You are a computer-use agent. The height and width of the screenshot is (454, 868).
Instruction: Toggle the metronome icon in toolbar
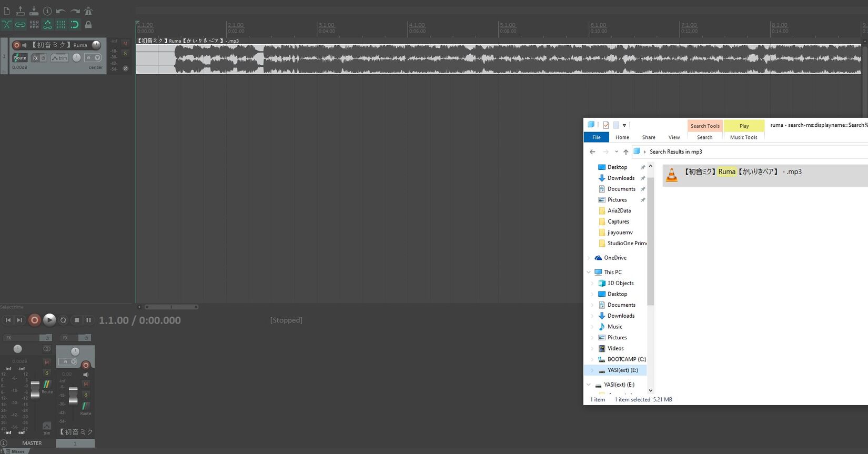88,11
